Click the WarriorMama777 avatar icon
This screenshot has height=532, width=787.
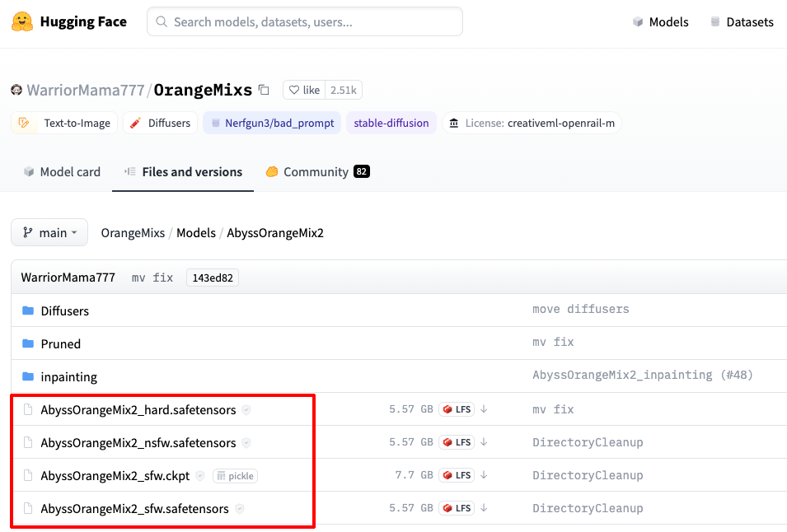16,90
